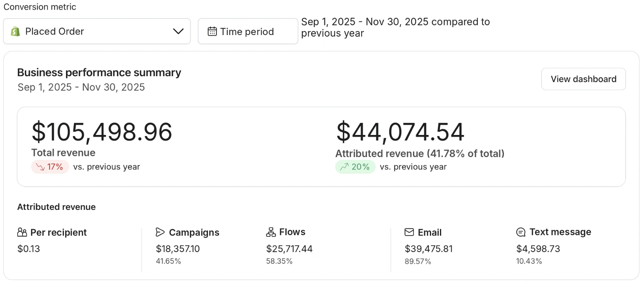
Task: Click the calendar icon beside Time period
Action: 212,31
